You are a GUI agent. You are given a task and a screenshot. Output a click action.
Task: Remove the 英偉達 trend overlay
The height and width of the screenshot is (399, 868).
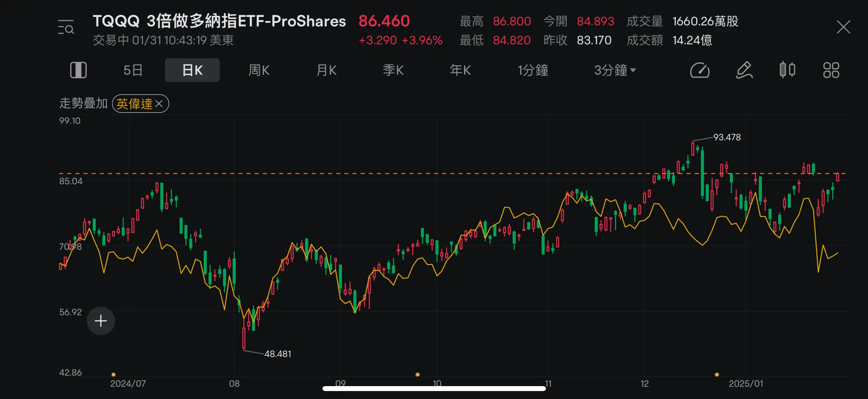pyautogui.click(x=160, y=104)
